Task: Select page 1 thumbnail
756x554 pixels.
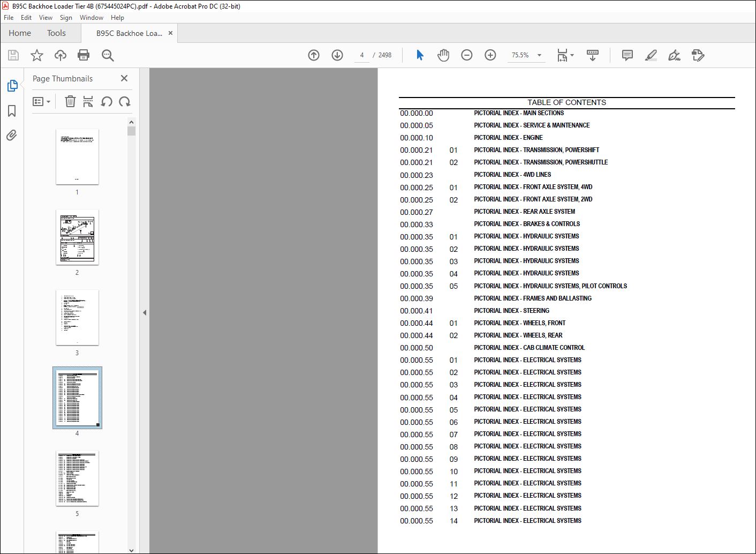Action: pos(77,156)
